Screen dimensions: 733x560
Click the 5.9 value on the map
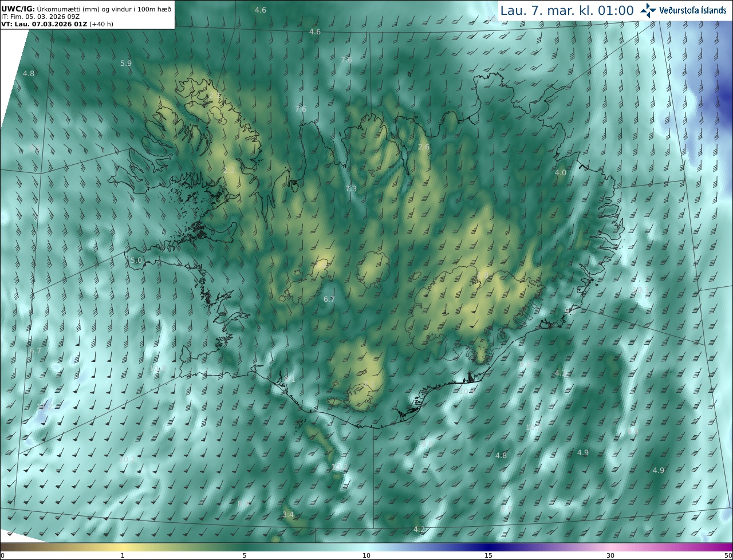pyautogui.click(x=126, y=64)
